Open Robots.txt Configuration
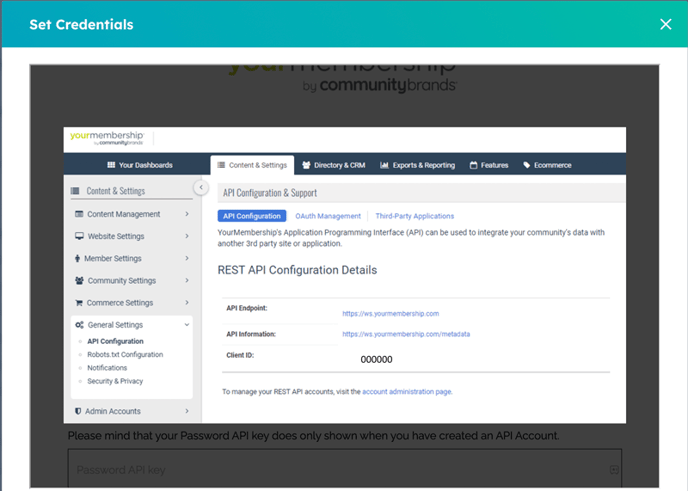The height and width of the screenshot is (491, 688). 125,354
